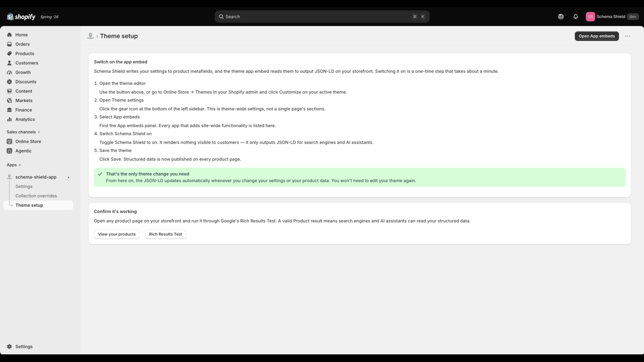Click the View your products button

pos(117,234)
